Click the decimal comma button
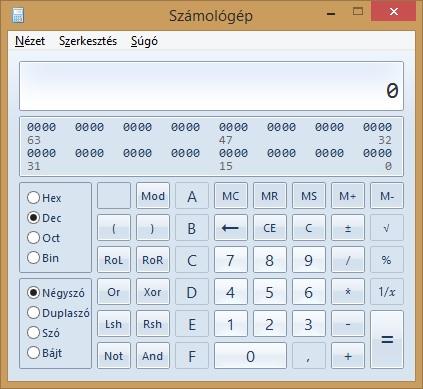 tap(309, 356)
